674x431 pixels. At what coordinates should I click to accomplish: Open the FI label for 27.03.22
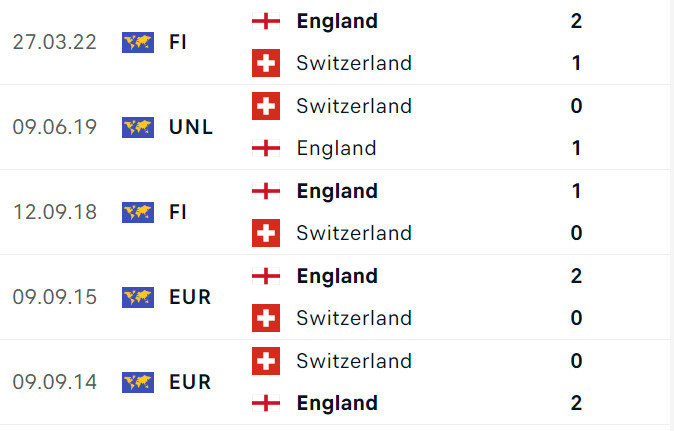point(178,42)
